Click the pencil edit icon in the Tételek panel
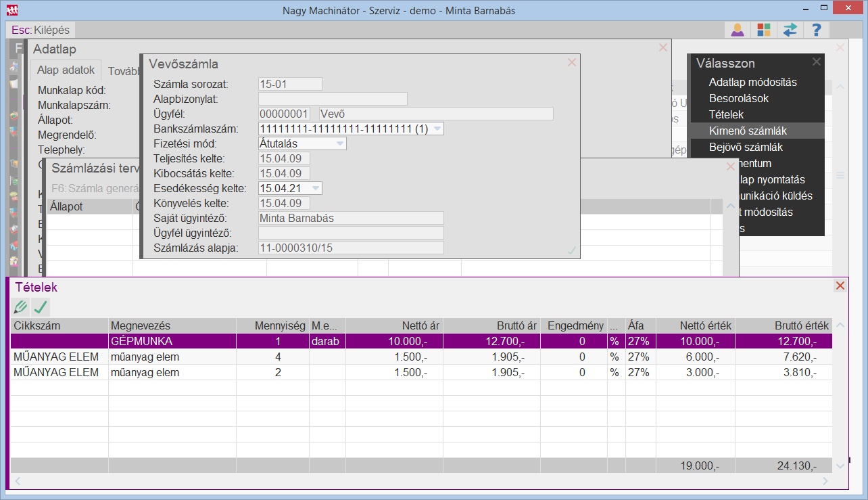868x500 pixels. pyautogui.click(x=20, y=307)
